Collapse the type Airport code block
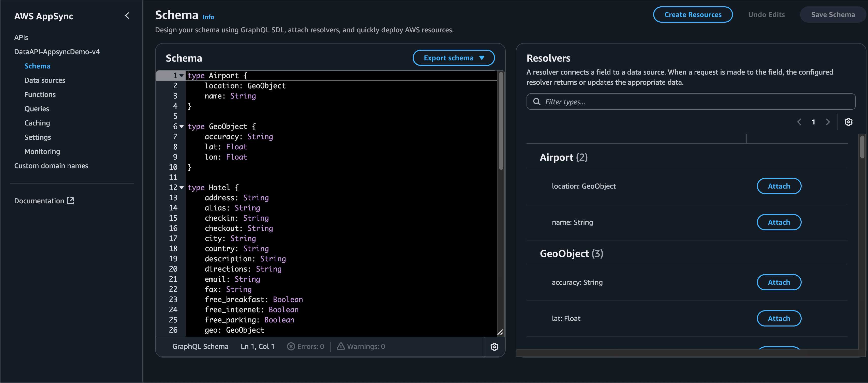This screenshot has width=868, height=383. coord(182,76)
